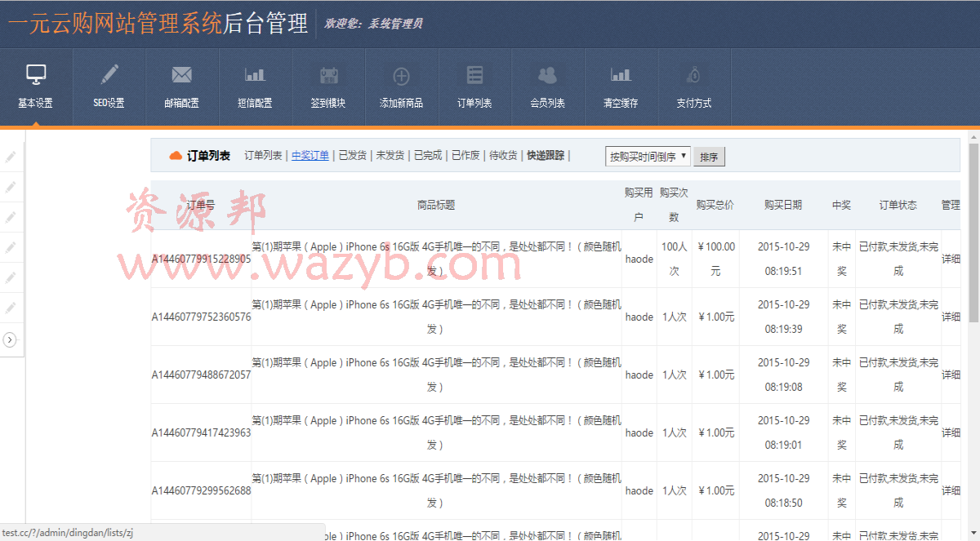Open the 快递跟踪 link
The width and height of the screenshot is (980, 541).
(x=546, y=155)
